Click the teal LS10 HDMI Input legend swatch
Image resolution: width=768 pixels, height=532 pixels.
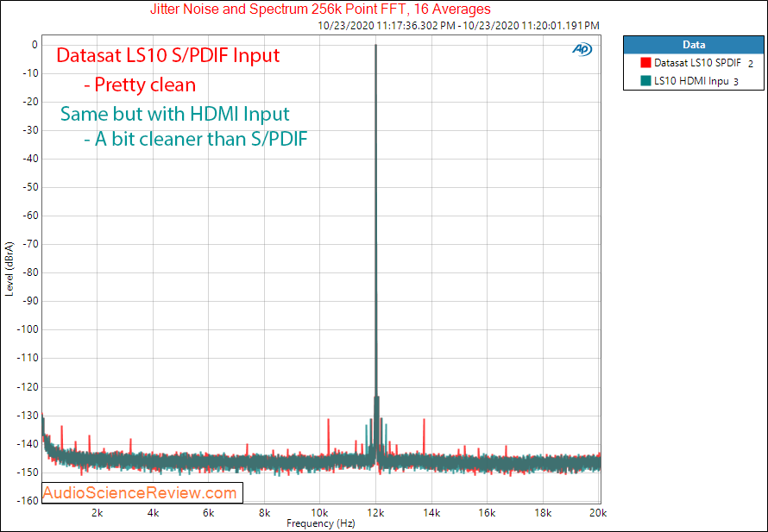pos(645,81)
